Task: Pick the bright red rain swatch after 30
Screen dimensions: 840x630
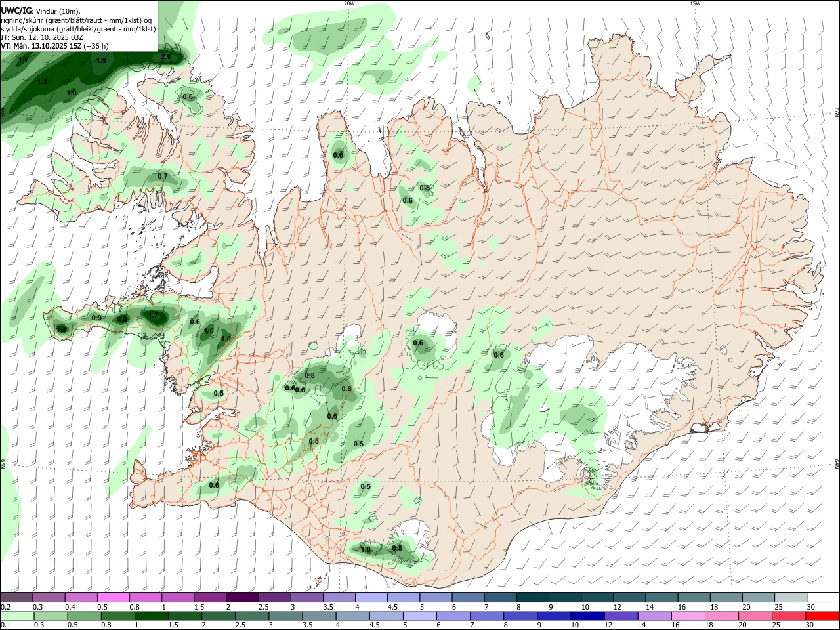Action: 823,616
